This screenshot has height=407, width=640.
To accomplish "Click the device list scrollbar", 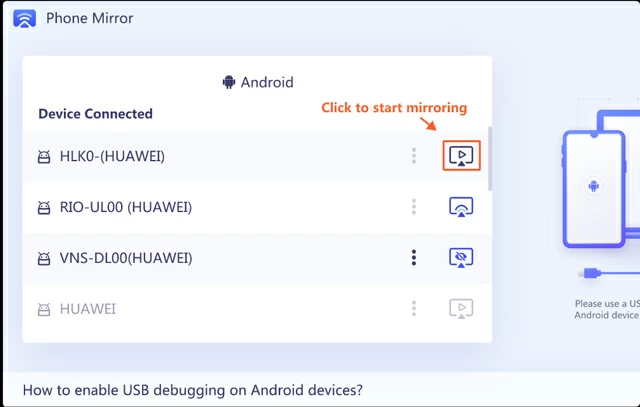I will pyautogui.click(x=489, y=158).
